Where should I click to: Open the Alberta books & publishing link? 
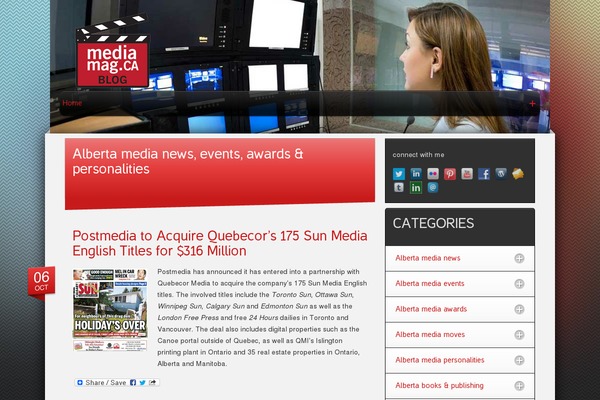(439, 385)
